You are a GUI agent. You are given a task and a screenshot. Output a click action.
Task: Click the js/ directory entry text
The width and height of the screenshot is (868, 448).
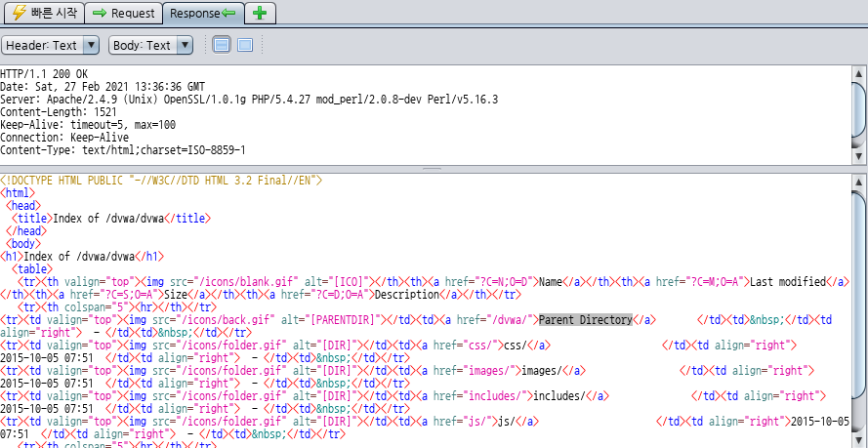(507, 422)
